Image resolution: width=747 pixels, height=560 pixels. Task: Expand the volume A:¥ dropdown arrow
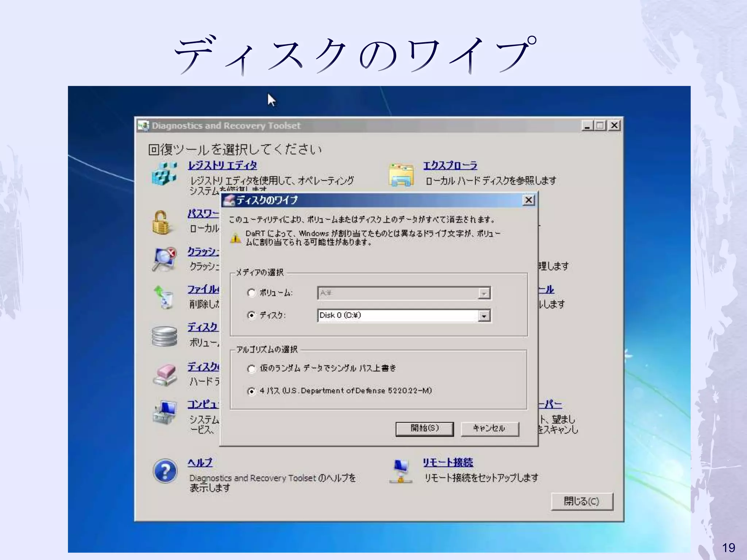point(484,293)
